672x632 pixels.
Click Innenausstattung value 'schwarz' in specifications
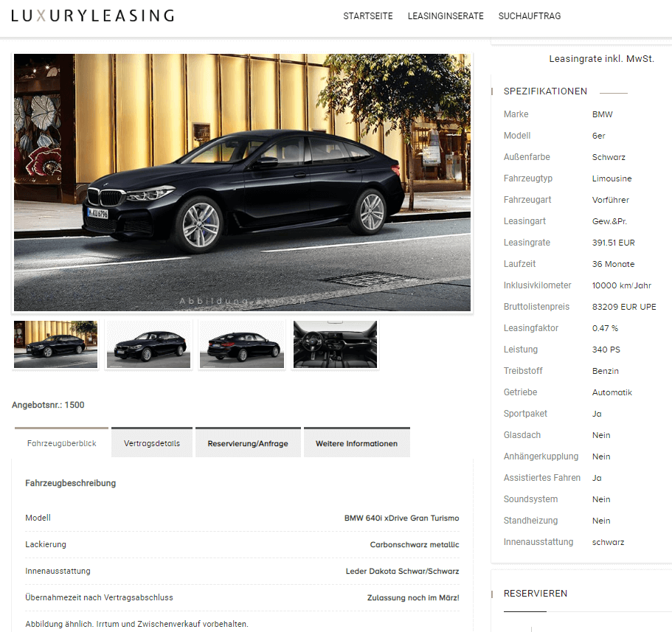(608, 543)
